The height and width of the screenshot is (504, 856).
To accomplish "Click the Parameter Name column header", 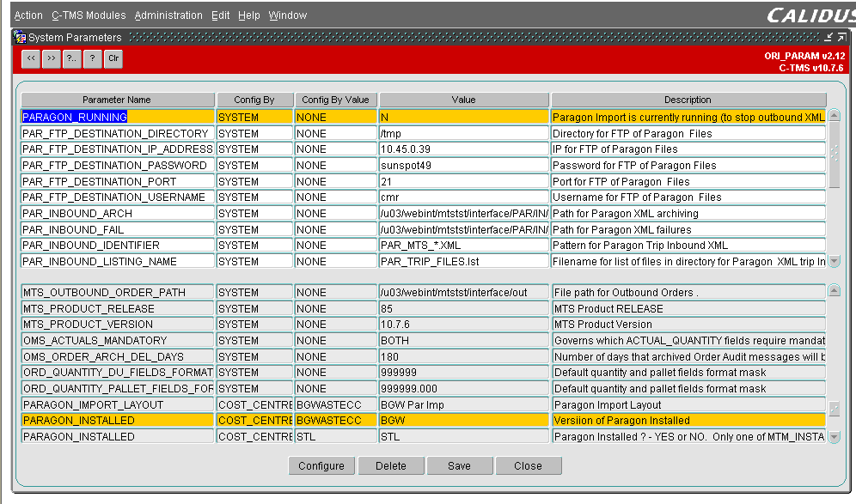I will (118, 100).
